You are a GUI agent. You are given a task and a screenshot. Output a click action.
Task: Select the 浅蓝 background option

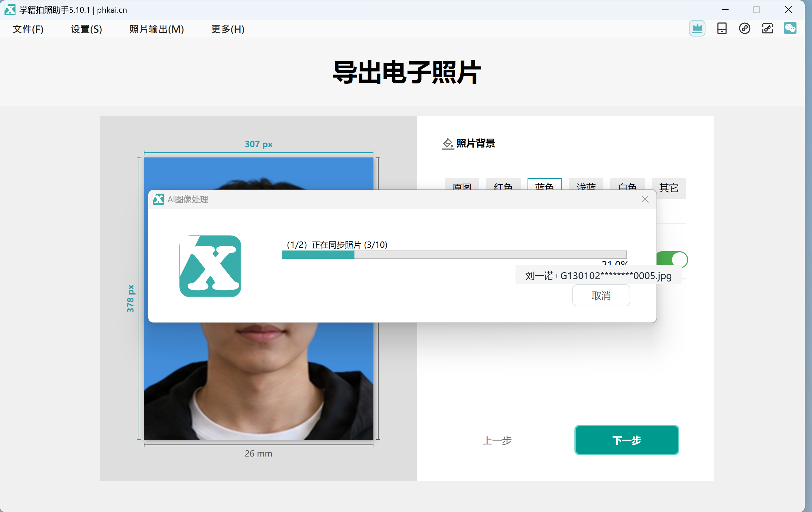pyautogui.click(x=586, y=184)
